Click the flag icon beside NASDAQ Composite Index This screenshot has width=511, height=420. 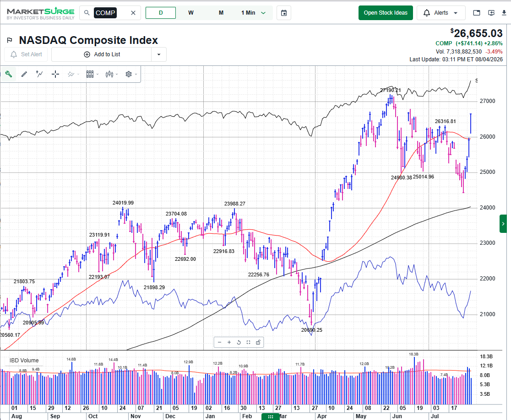click(x=10, y=40)
